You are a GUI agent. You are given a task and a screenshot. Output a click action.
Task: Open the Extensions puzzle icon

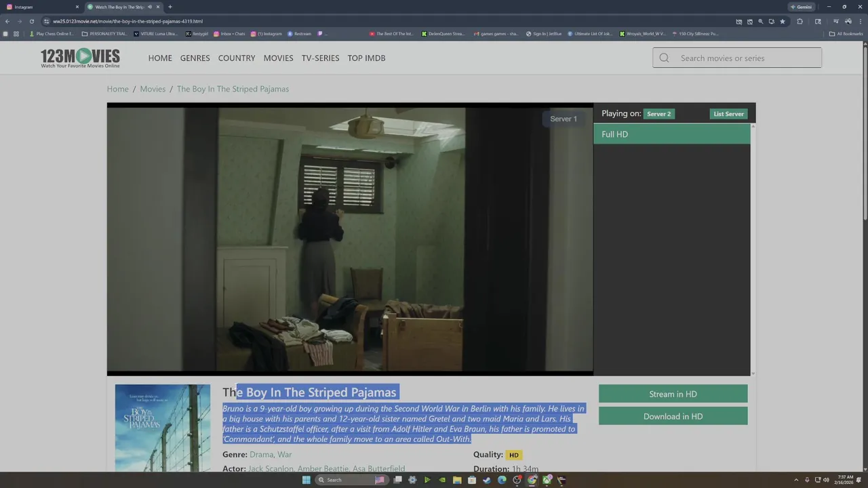pyautogui.click(x=800, y=21)
